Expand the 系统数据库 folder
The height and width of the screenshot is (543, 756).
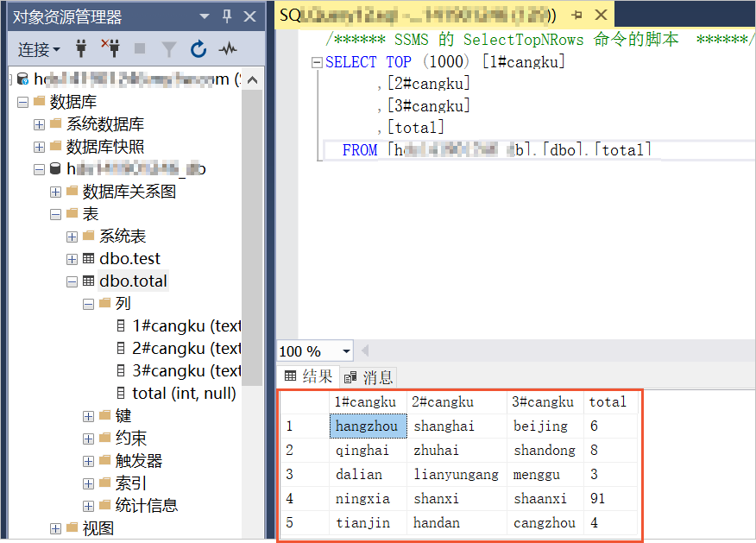click(39, 124)
